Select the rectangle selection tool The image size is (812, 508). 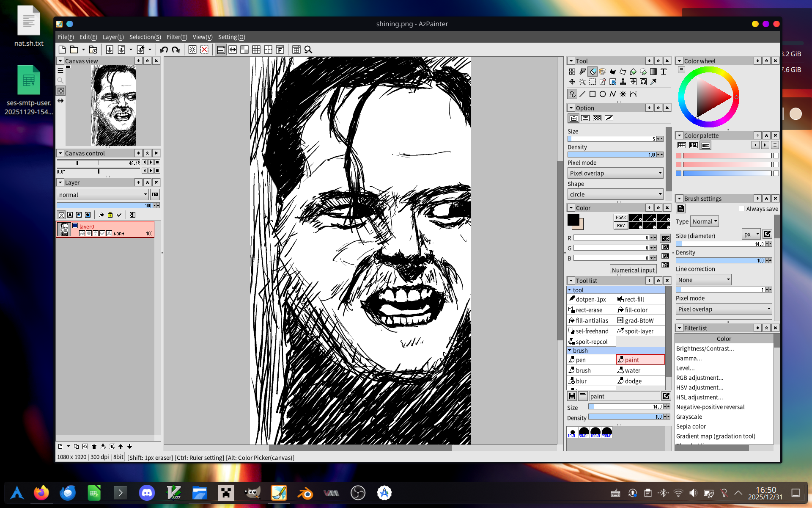pyautogui.click(x=593, y=82)
